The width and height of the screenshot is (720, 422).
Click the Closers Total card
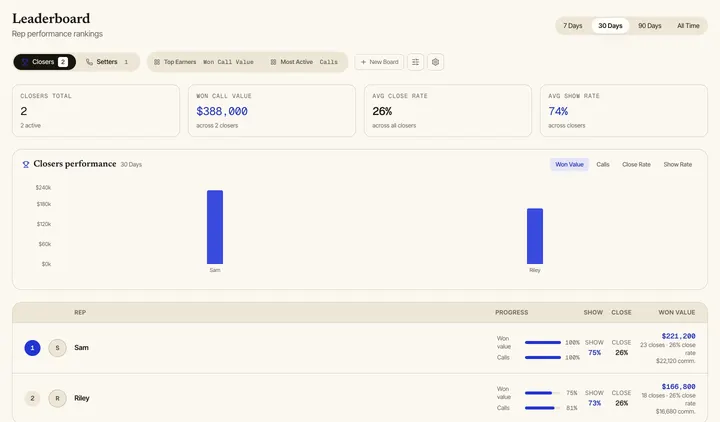(96, 111)
